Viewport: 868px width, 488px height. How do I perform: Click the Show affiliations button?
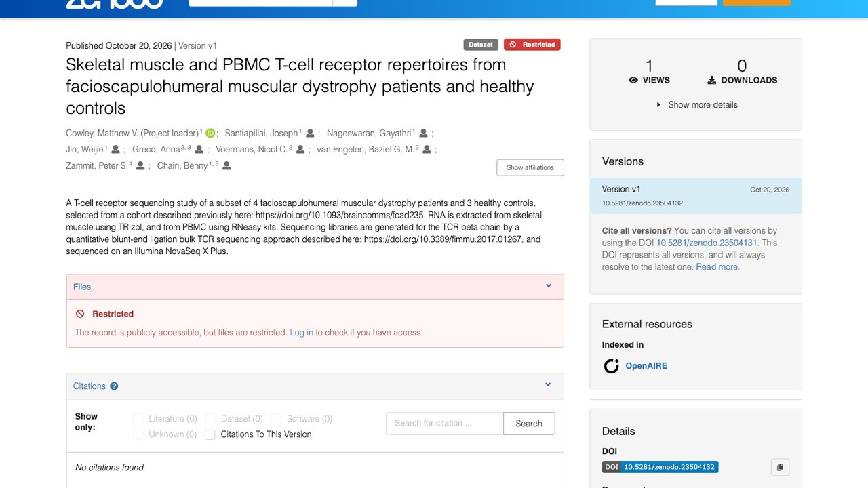pyautogui.click(x=530, y=167)
